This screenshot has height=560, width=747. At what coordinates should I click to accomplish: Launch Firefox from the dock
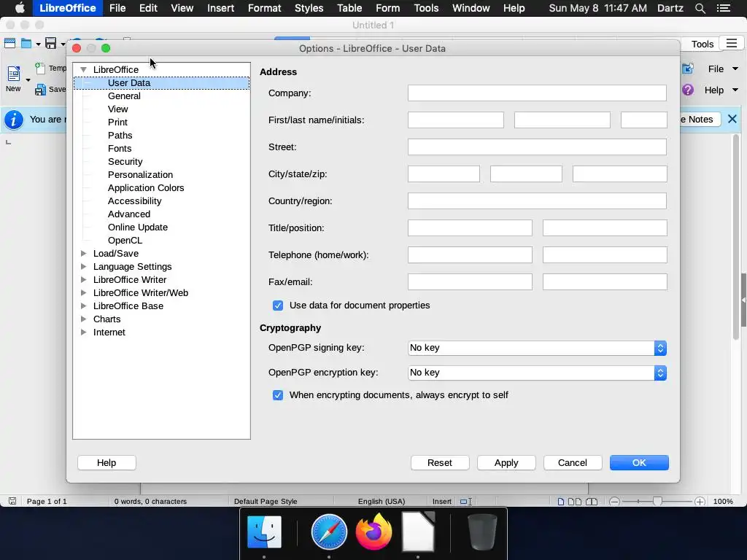click(x=374, y=532)
